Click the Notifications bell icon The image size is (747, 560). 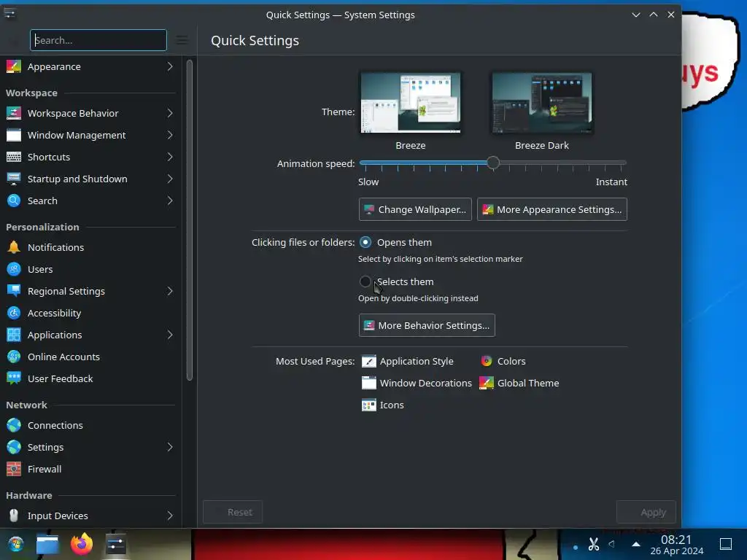tap(14, 247)
